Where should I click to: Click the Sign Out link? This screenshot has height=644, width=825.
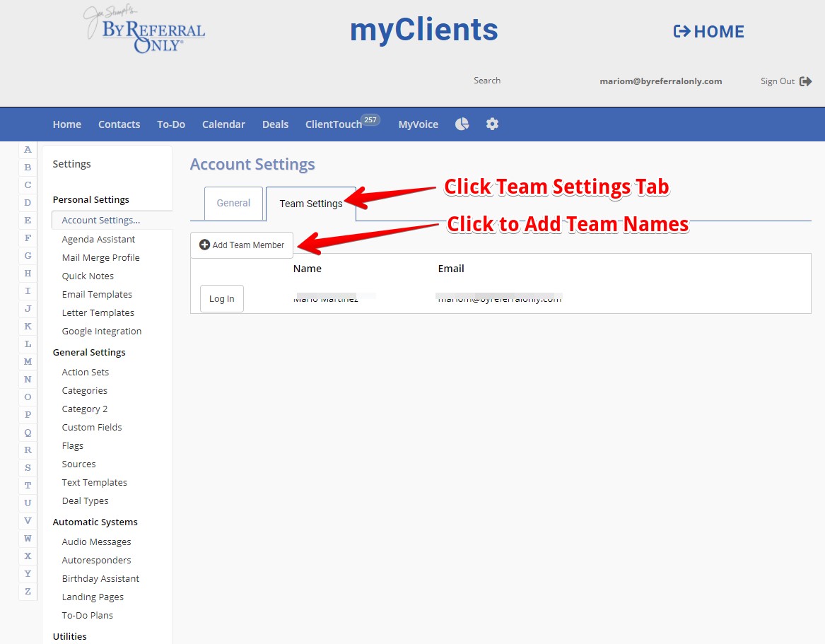[778, 81]
